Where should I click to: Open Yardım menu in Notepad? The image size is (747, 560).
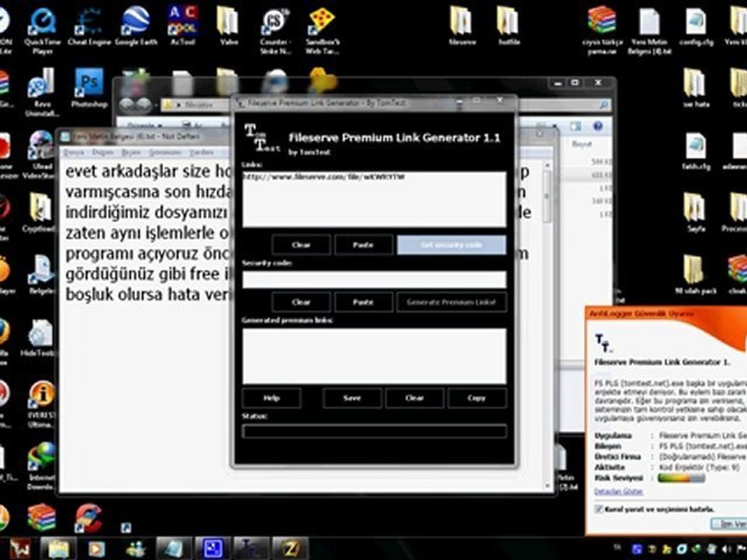point(202,152)
